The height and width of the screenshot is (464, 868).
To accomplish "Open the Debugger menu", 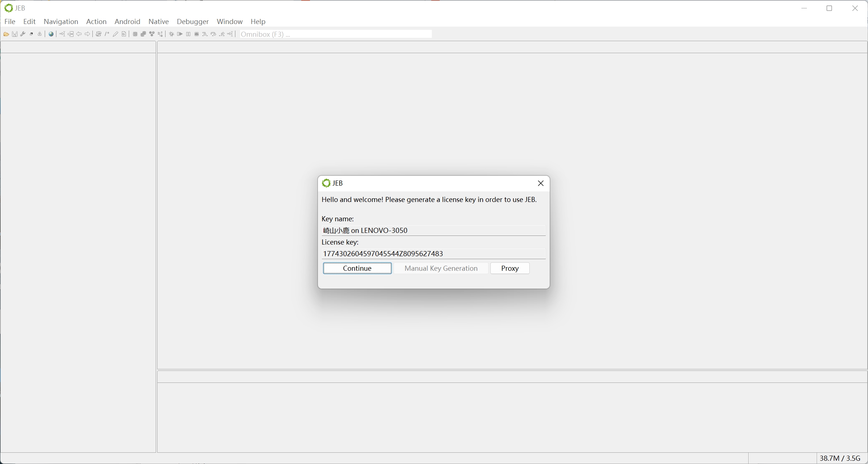I will coord(193,21).
